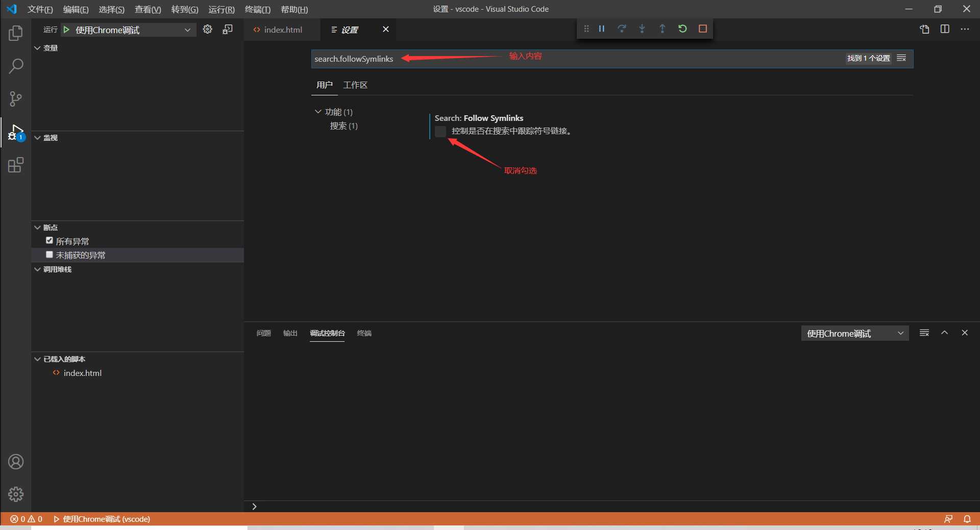The width and height of the screenshot is (980, 530).
Task: Select the 调试控制台 panel tab
Action: 327,333
